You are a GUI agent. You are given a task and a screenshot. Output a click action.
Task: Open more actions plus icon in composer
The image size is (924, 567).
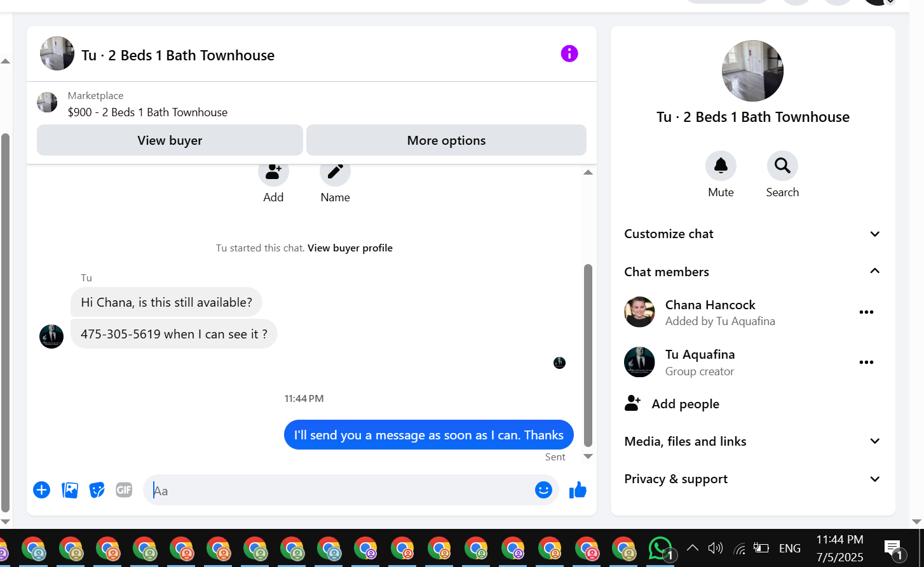(x=41, y=490)
